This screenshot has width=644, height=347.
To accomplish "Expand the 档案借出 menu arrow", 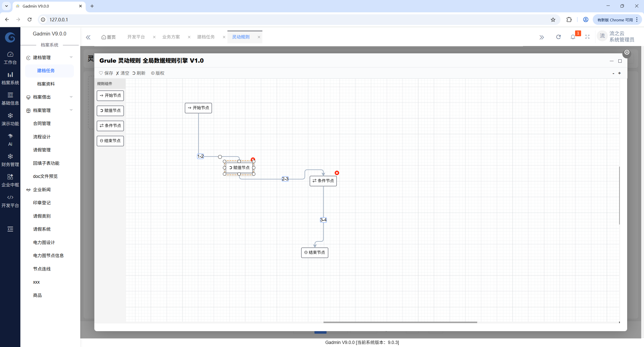I will point(71,97).
